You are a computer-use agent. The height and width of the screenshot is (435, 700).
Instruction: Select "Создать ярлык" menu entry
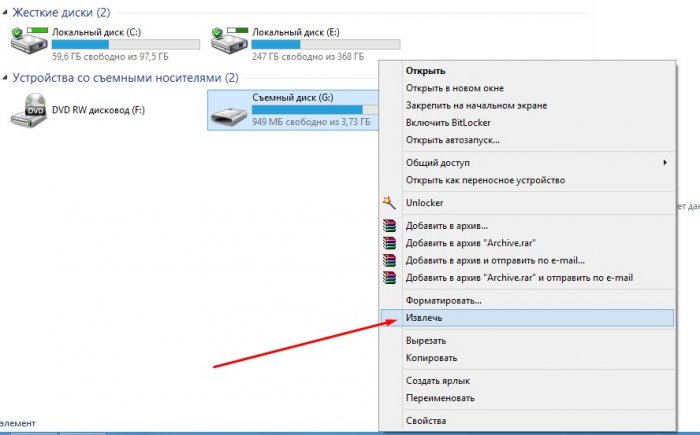point(437,381)
